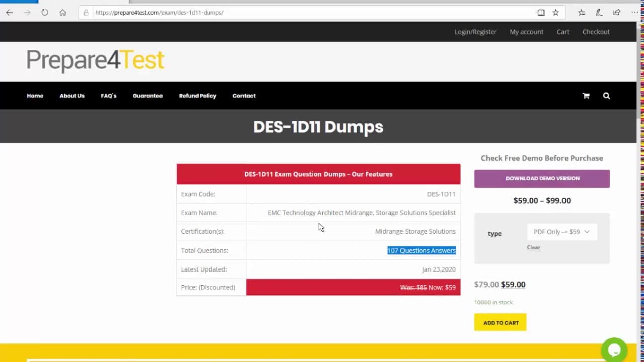Viewport: 644px width, 362px height.
Task: Go to Checkout page
Action: tap(596, 32)
